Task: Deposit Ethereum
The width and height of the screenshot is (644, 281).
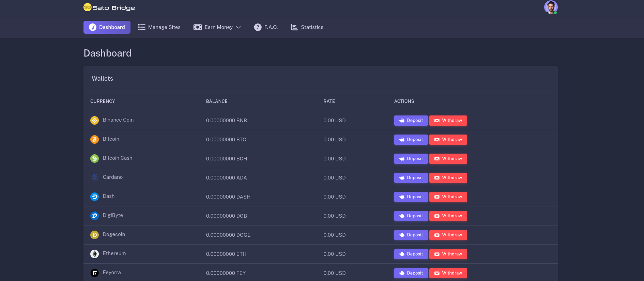Action: pyautogui.click(x=411, y=254)
